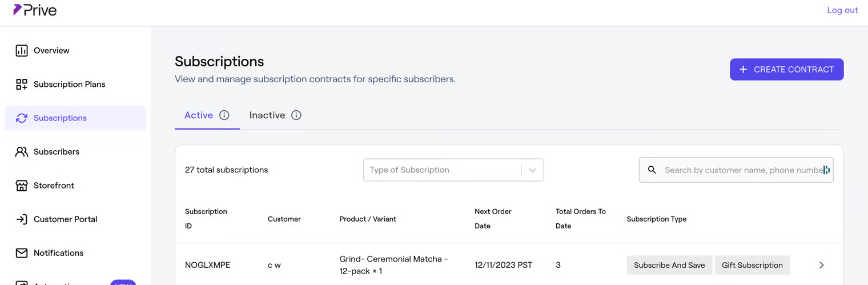Click the Log out link
The height and width of the screenshot is (285, 868).
842,10
